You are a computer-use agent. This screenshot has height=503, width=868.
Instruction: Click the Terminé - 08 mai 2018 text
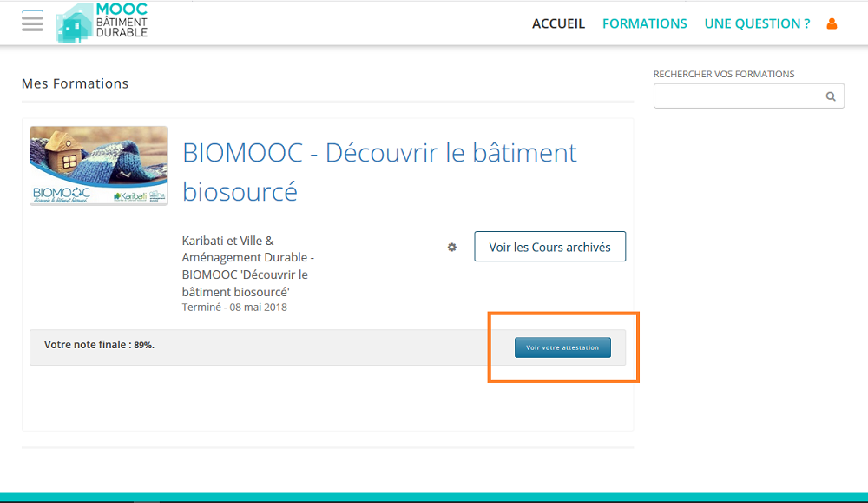pyautogui.click(x=234, y=307)
